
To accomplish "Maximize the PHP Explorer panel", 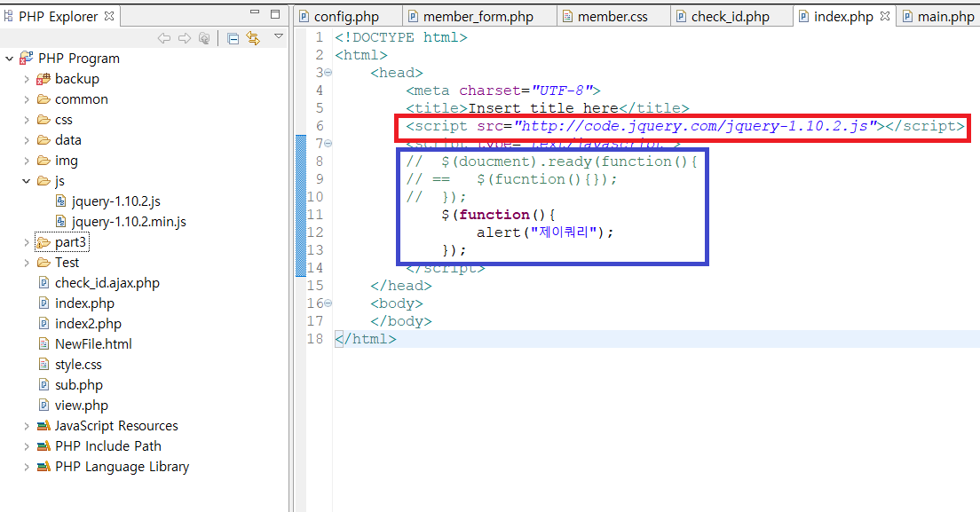I will [275, 13].
